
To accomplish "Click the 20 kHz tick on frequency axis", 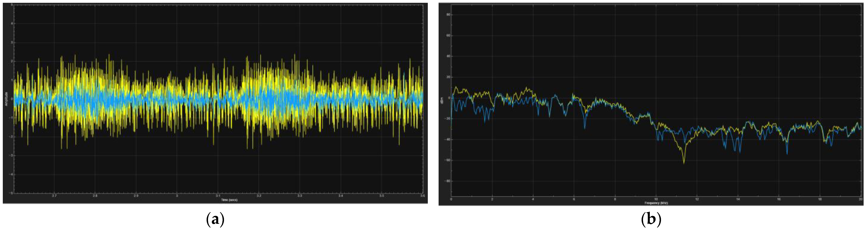I will click(860, 199).
